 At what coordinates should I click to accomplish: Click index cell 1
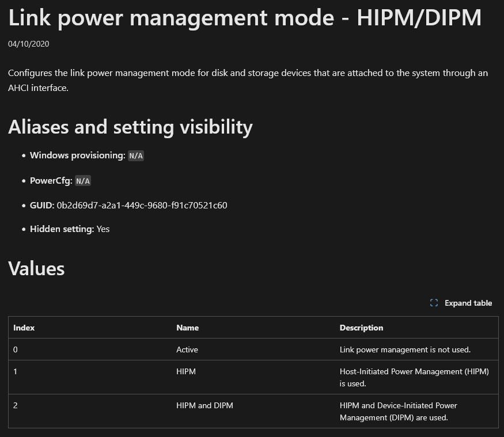[15, 371]
